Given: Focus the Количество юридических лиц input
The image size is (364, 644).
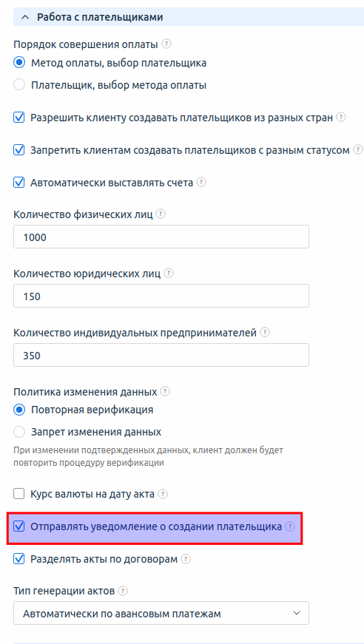Looking at the screenshot, I should coord(161,296).
